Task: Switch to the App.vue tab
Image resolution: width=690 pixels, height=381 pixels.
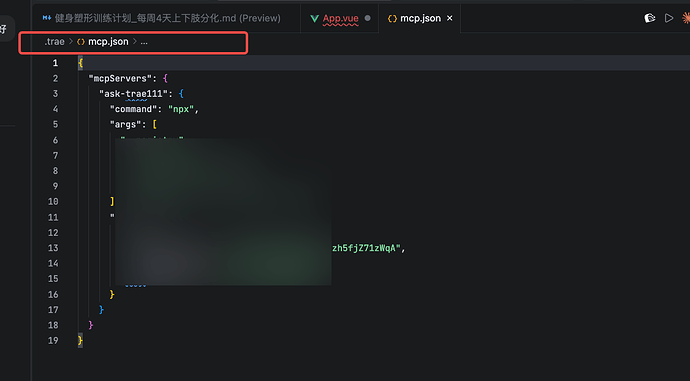Action: [340, 18]
